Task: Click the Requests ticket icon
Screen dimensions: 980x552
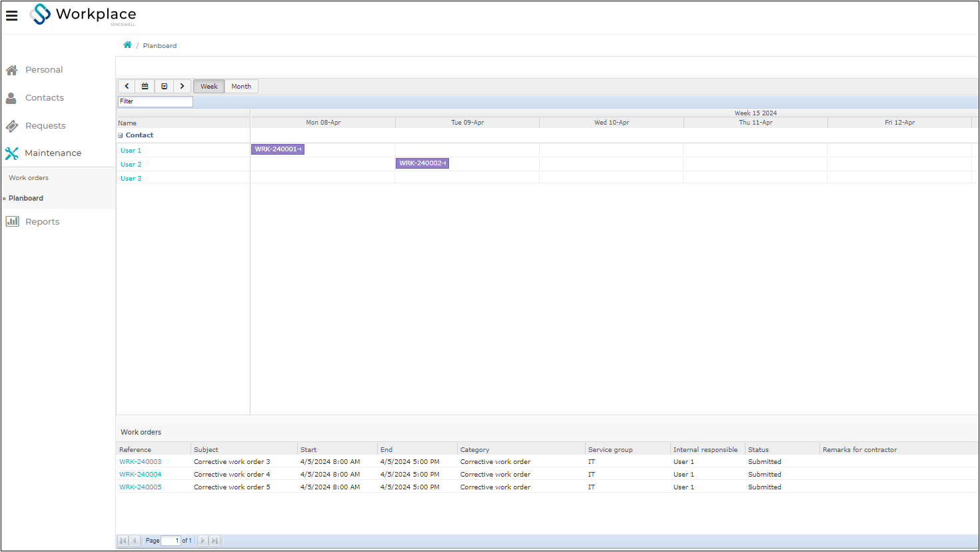Action: pyautogui.click(x=12, y=126)
